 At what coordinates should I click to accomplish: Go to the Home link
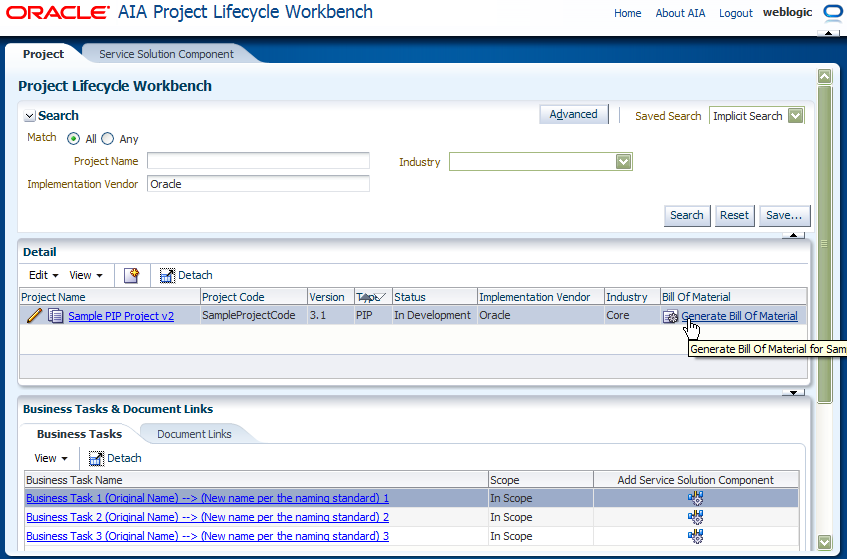coord(628,13)
